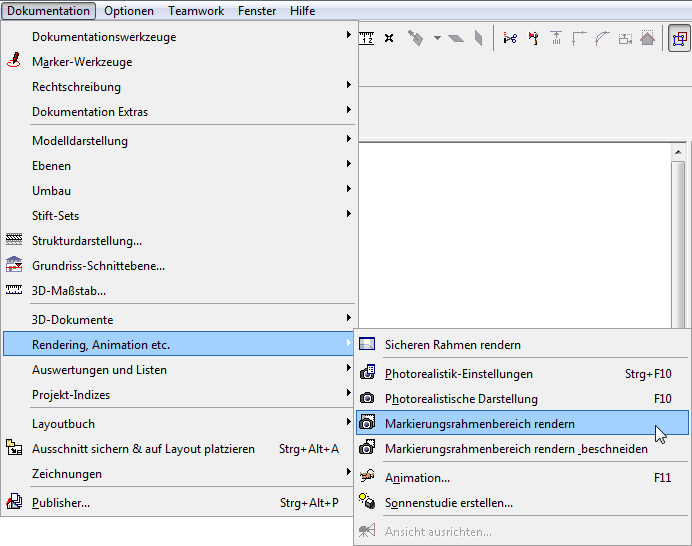This screenshot has width=692, height=546.
Task: Toggle the active suspend groups toolbar button
Action: (x=679, y=38)
